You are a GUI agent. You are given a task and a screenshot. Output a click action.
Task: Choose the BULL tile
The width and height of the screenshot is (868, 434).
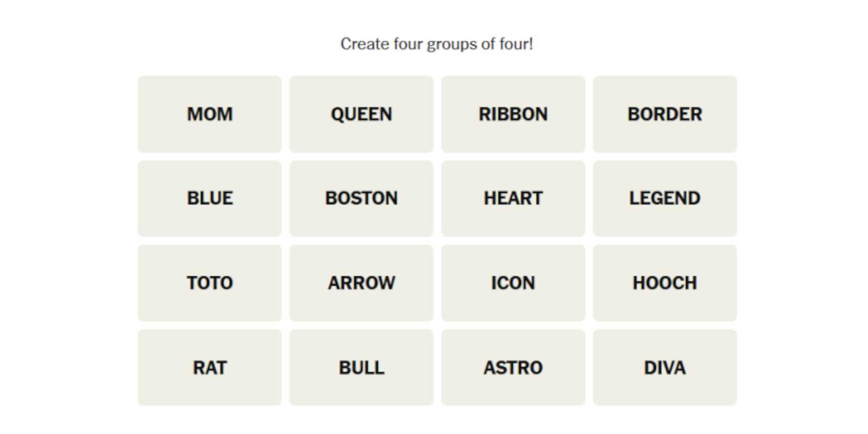(361, 367)
